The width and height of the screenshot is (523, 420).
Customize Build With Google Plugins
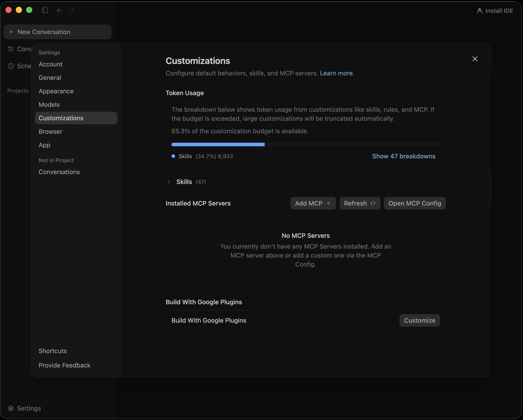point(420,320)
